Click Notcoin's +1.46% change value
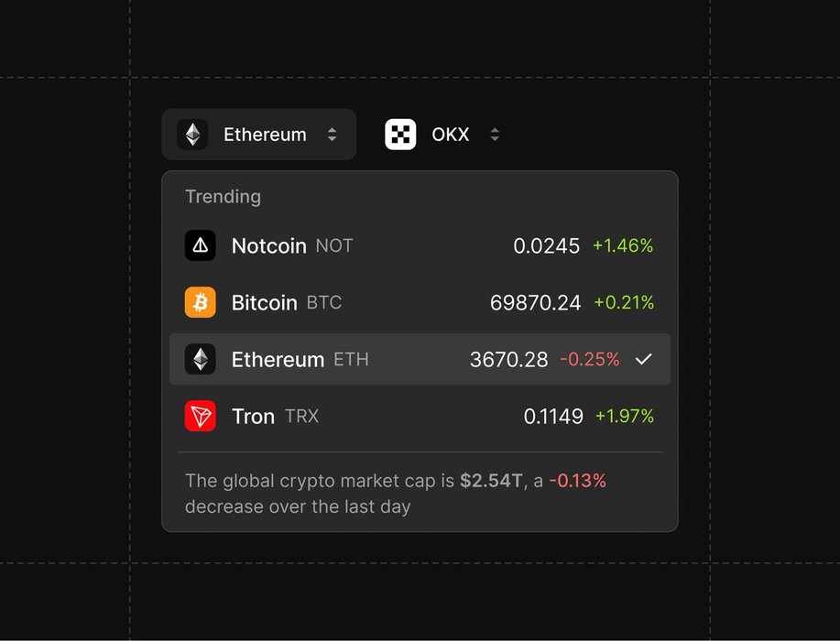This screenshot has height=641, width=840. (x=623, y=245)
